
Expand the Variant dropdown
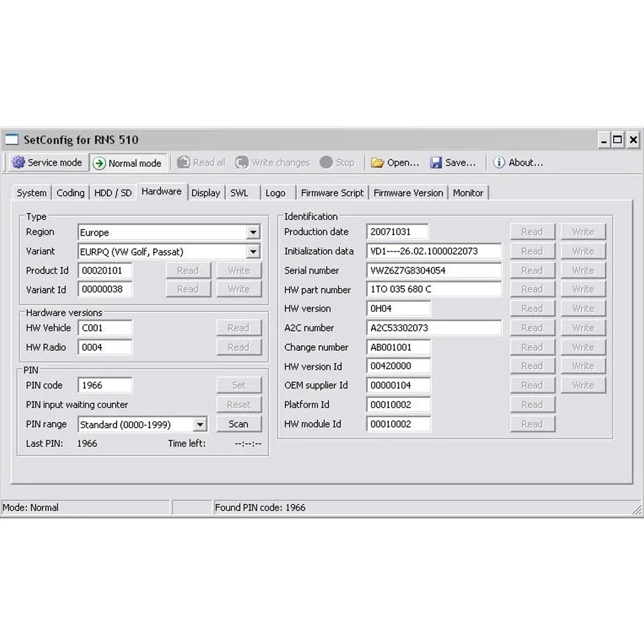point(253,251)
